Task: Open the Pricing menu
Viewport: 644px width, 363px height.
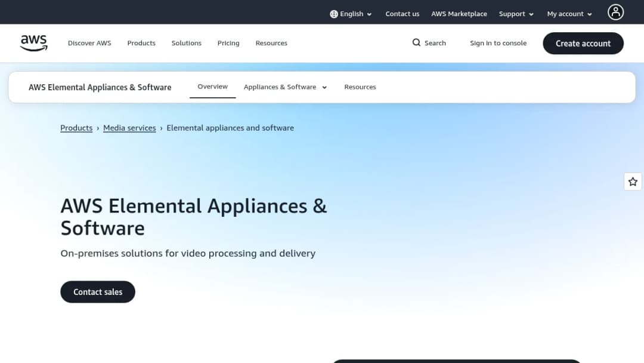Action: pos(228,43)
